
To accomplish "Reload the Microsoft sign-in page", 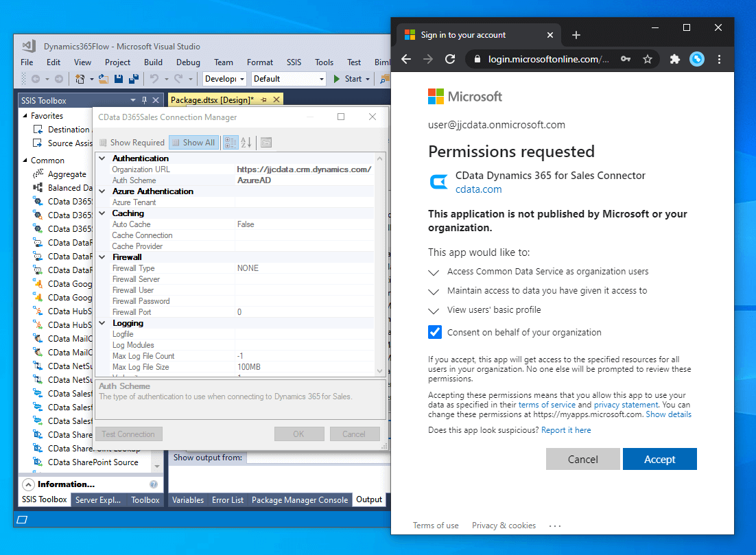I will 450,60.
